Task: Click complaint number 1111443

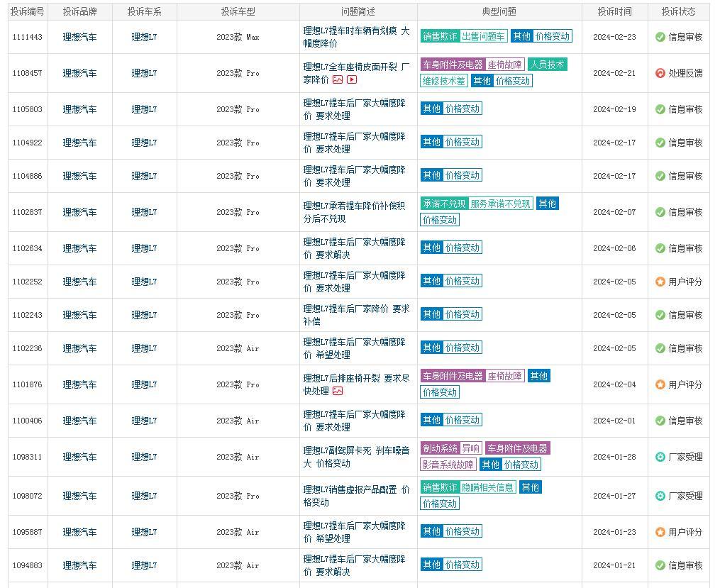Action: point(27,37)
